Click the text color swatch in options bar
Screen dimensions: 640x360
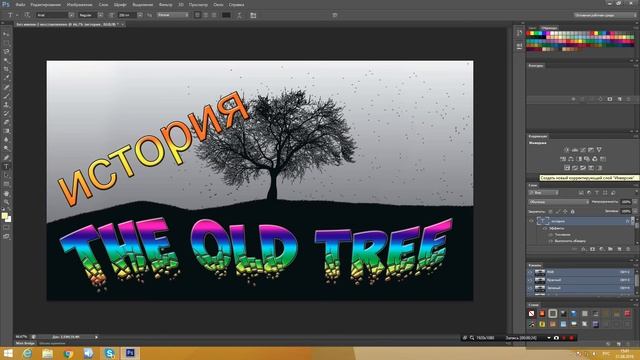226,15
